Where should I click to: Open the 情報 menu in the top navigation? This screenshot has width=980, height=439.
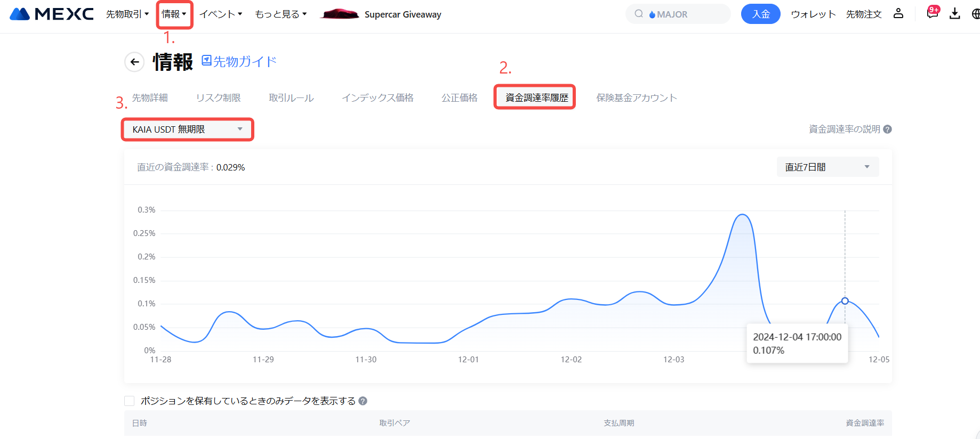(174, 14)
